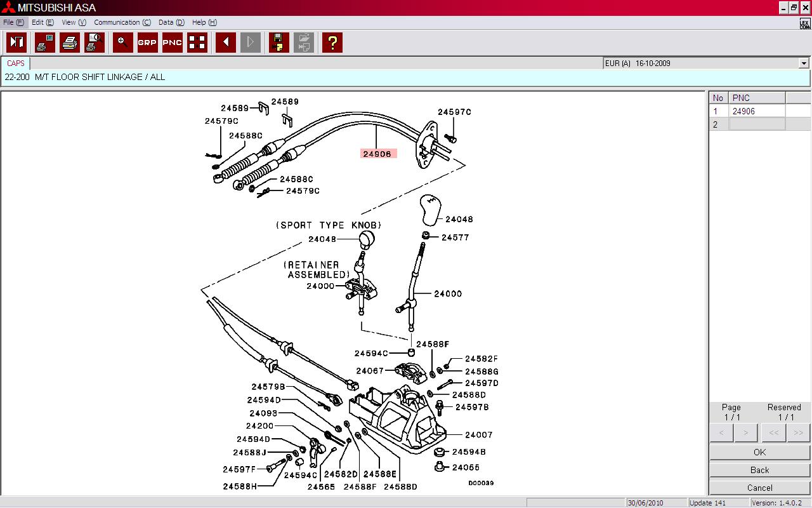Viewport: 812px width, 508px height.
Task: Click the greyed open folder icon
Action: tap(304, 43)
